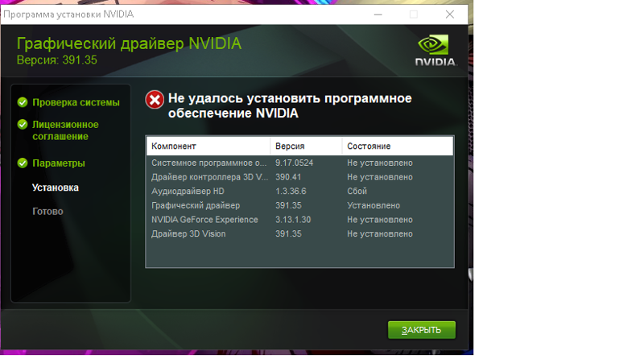Select the Драйвер контроллера 3D V... row
The image size is (644, 363).
pyautogui.click(x=299, y=177)
